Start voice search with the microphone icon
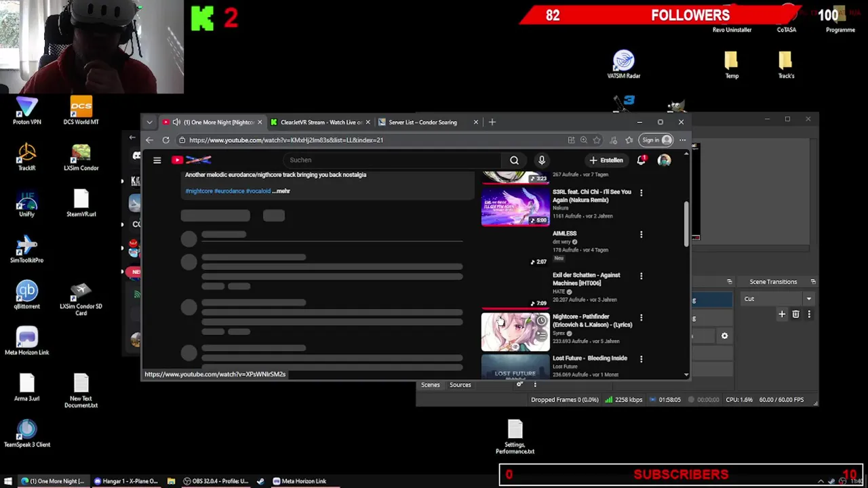The height and width of the screenshot is (488, 868). coord(541,160)
